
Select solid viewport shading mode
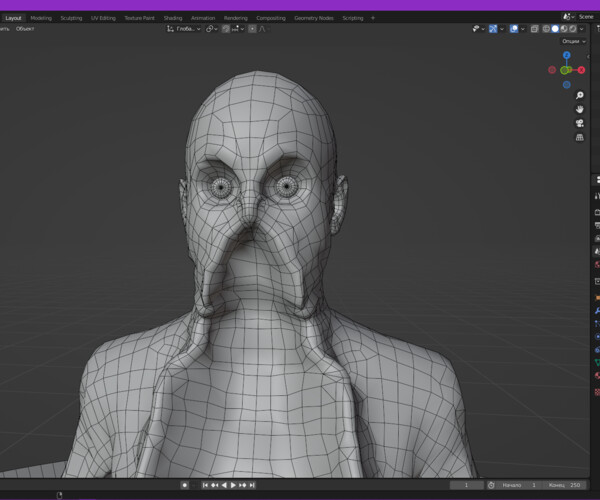coord(556,29)
